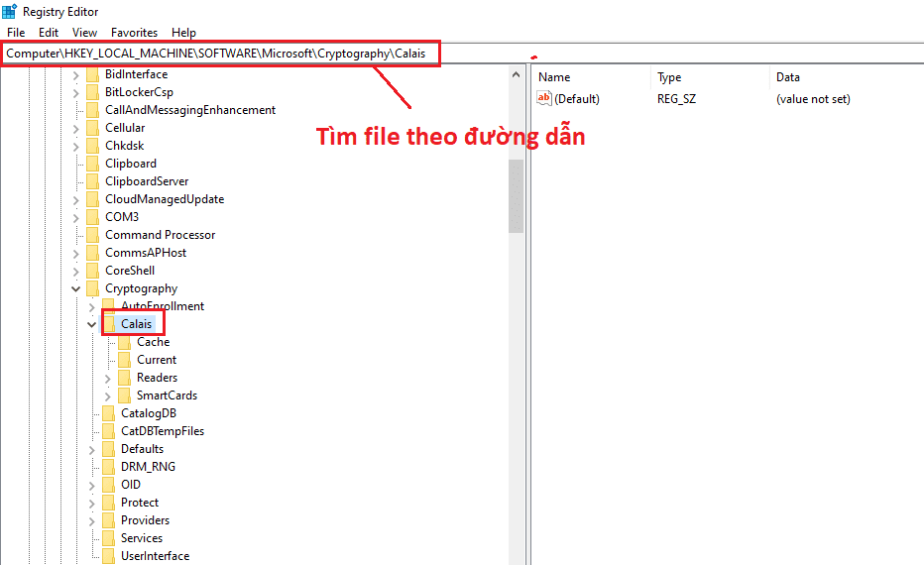Select the DRM_RNG folder icon
This screenshot has height=565, width=924.
pos(108,467)
